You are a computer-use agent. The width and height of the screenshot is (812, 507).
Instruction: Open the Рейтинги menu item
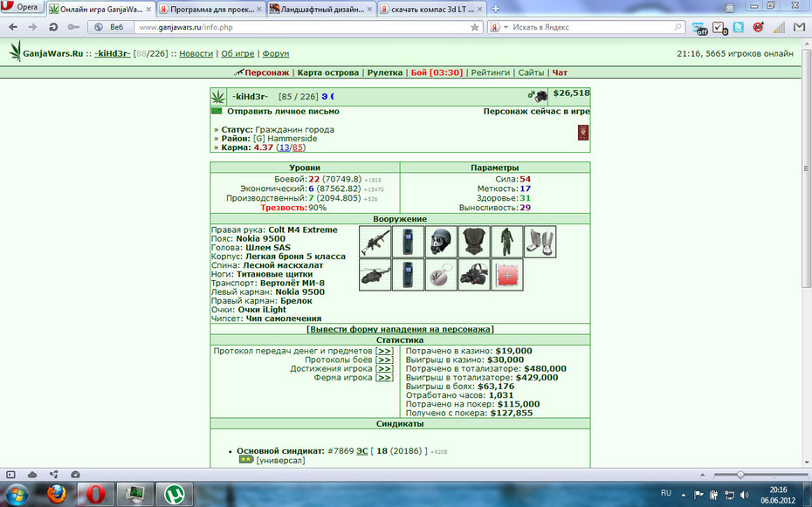tap(491, 72)
